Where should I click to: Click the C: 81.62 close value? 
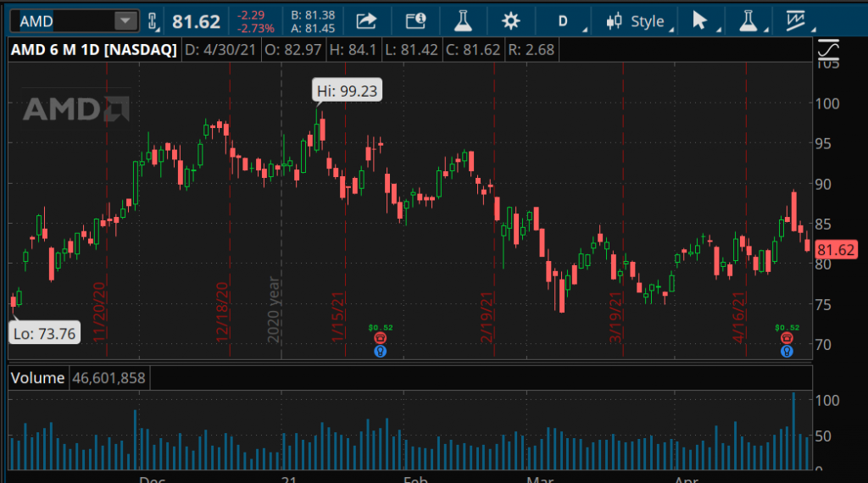[x=473, y=50]
